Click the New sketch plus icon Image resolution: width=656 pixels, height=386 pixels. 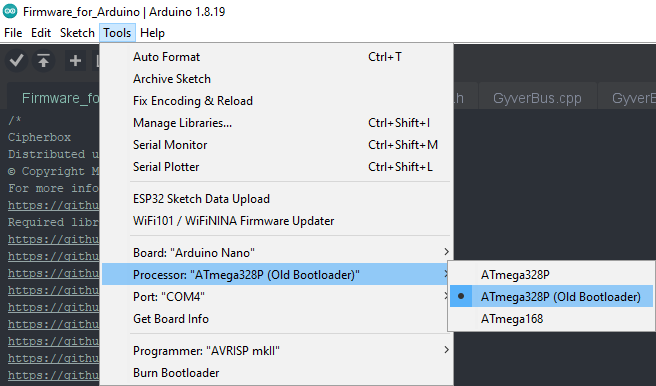click(x=75, y=61)
